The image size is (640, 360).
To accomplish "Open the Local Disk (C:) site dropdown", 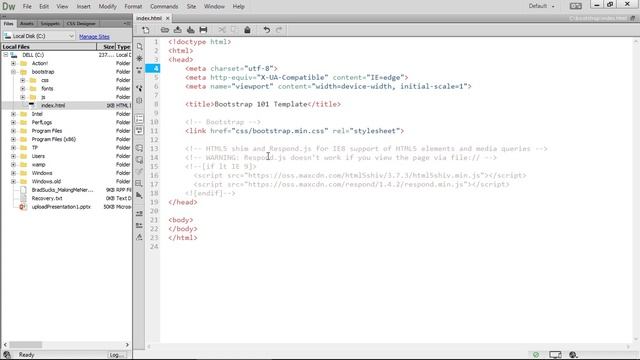I will click(x=39, y=36).
